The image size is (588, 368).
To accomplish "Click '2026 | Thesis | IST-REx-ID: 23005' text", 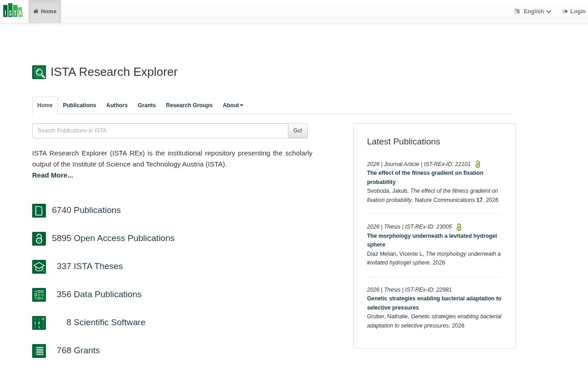I will [x=409, y=227].
